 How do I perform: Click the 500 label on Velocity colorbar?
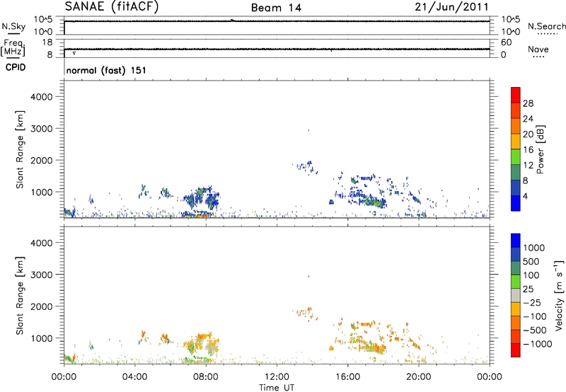[x=531, y=261]
